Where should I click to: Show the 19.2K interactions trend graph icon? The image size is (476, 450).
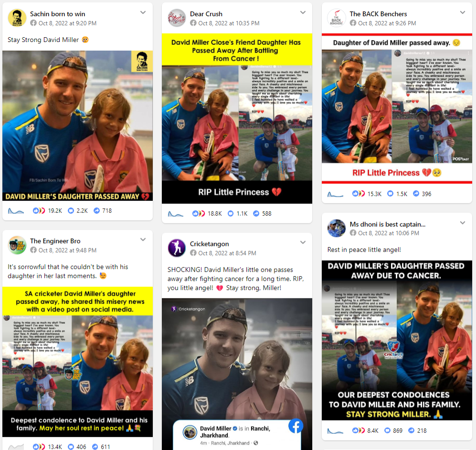(16, 210)
